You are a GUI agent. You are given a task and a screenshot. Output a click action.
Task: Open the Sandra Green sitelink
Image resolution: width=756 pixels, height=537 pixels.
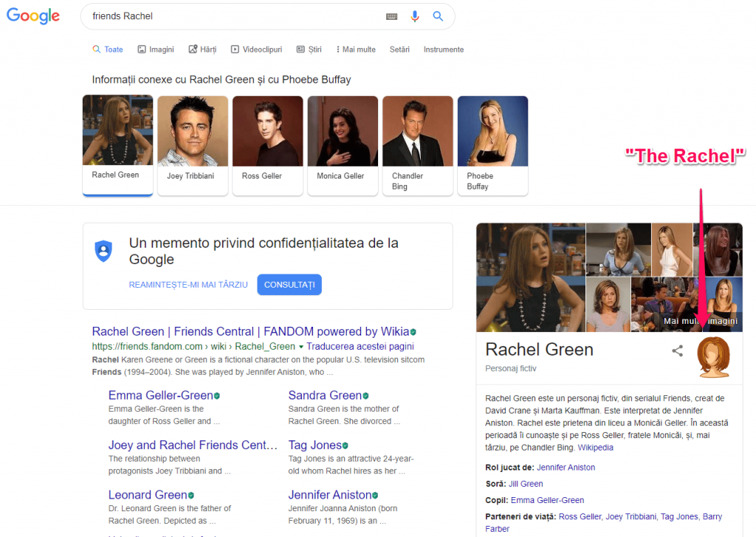[x=325, y=396]
